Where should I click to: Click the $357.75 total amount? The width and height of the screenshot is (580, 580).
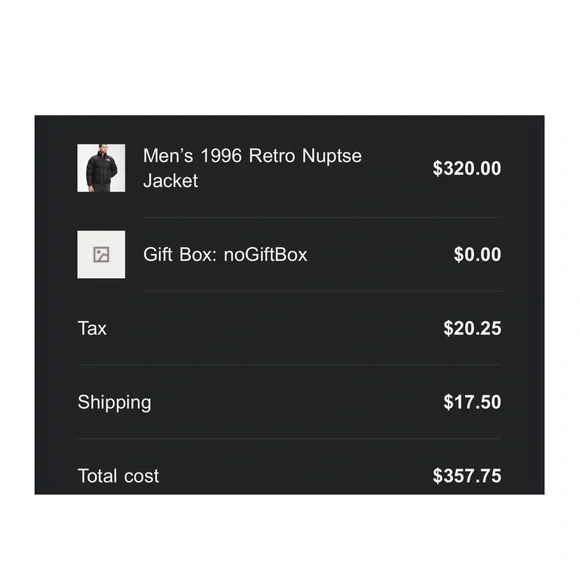coord(467,476)
